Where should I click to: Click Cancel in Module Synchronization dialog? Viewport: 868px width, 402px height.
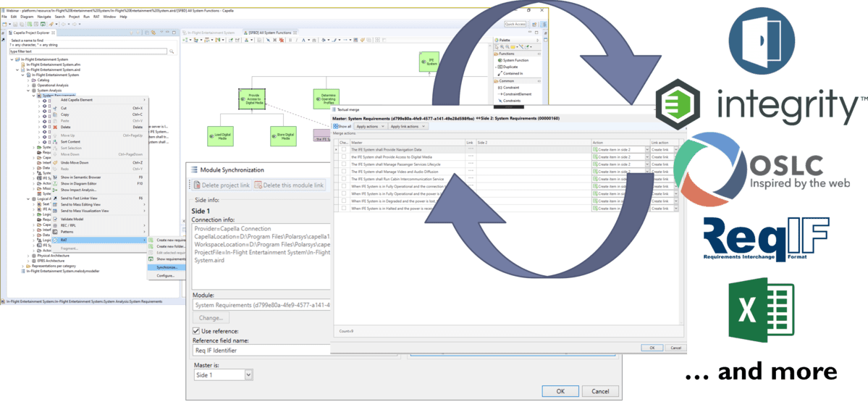tap(601, 391)
